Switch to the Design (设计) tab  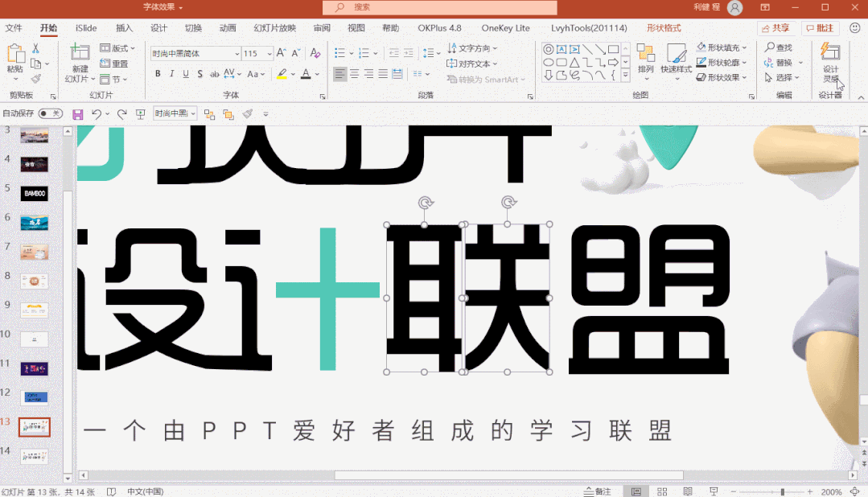pos(158,27)
